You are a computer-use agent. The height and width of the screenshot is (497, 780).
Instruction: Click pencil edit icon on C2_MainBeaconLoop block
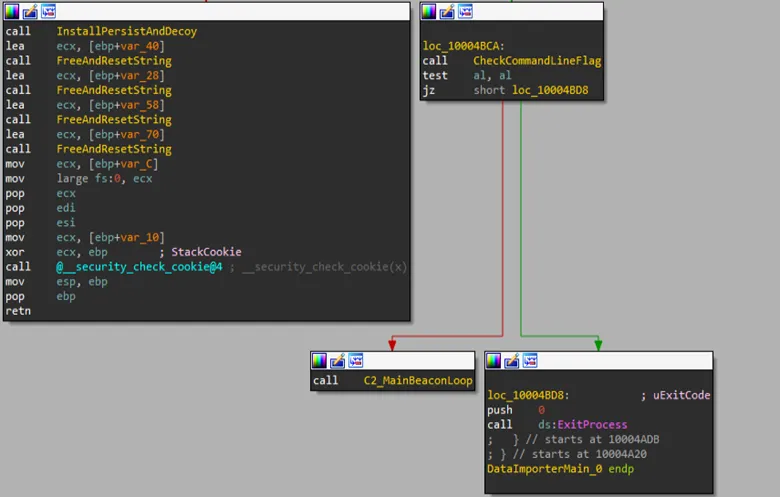pos(338,360)
